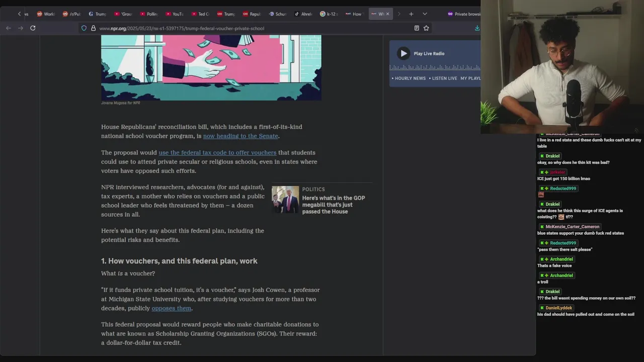Click username jorkeler in chat

(x=558, y=172)
